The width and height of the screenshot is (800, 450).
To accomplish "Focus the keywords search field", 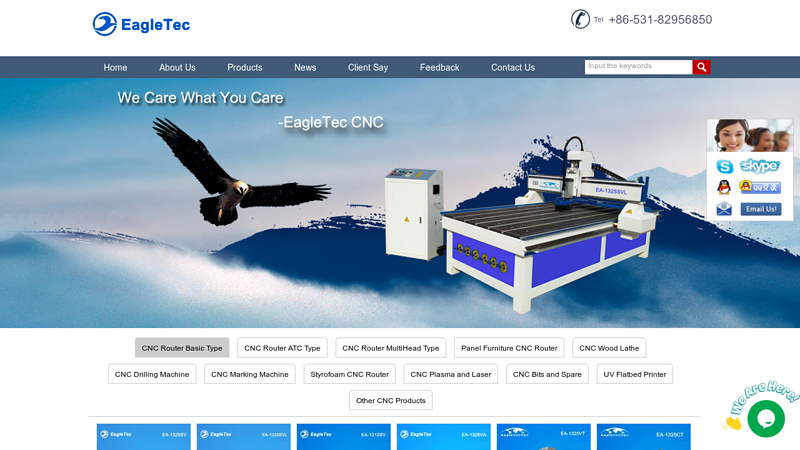I will 638,67.
